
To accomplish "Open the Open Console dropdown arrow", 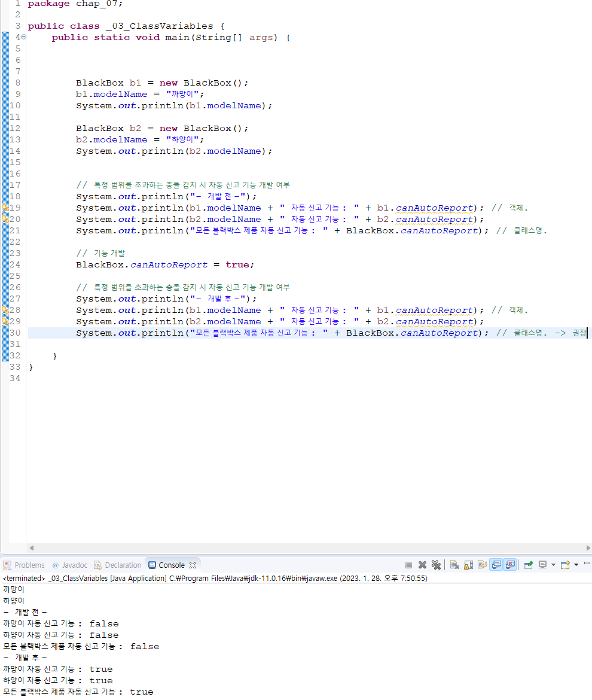I will pos(576,565).
